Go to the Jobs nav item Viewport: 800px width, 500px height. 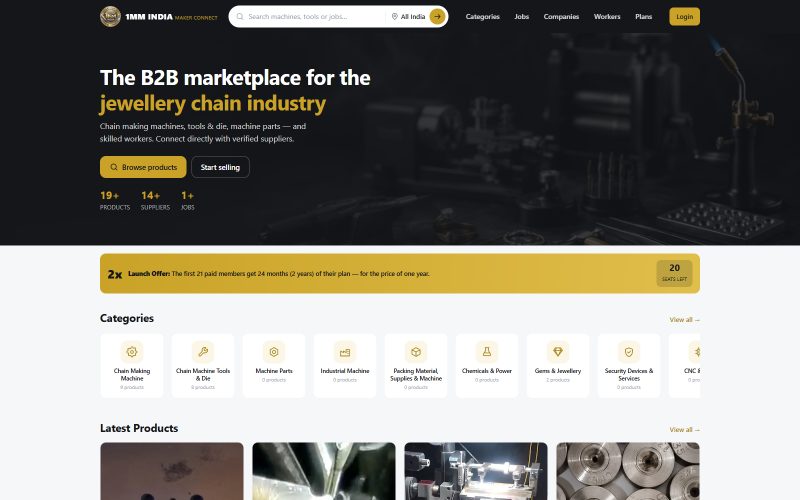(x=521, y=16)
